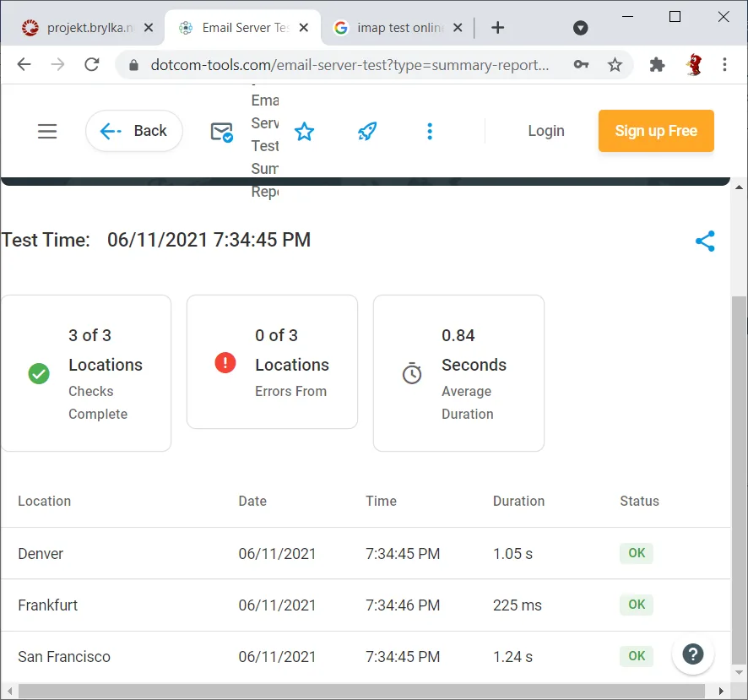Click the vertical scrollbar thumb
This screenshot has height=700, width=748.
(x=739, y=480)
